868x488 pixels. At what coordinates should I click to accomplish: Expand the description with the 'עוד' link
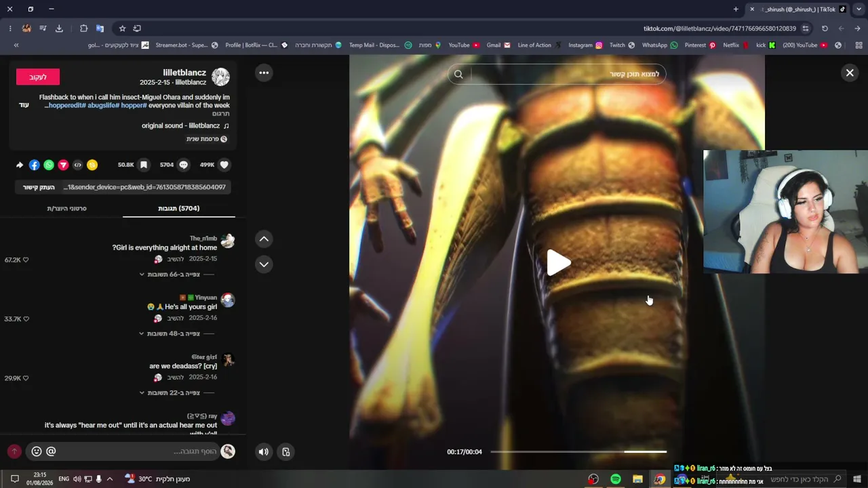pos(24,105)
